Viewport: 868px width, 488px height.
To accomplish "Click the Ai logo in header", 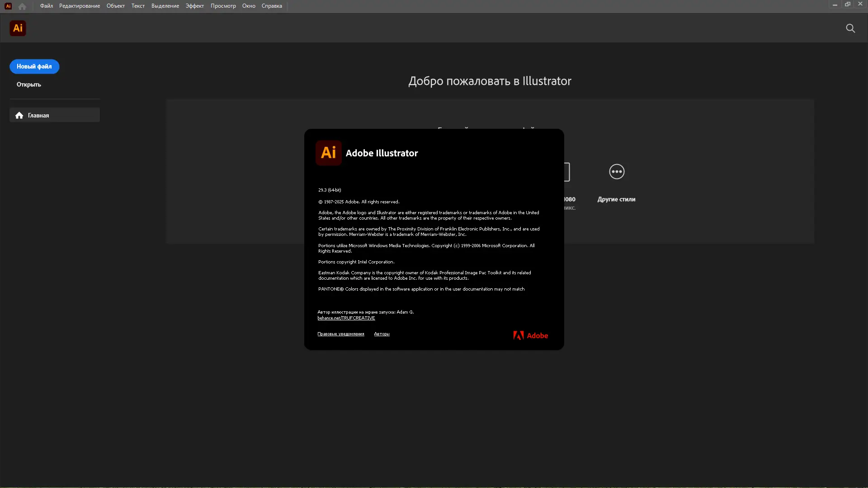I will pyautogui.click(x=18, y=28).
